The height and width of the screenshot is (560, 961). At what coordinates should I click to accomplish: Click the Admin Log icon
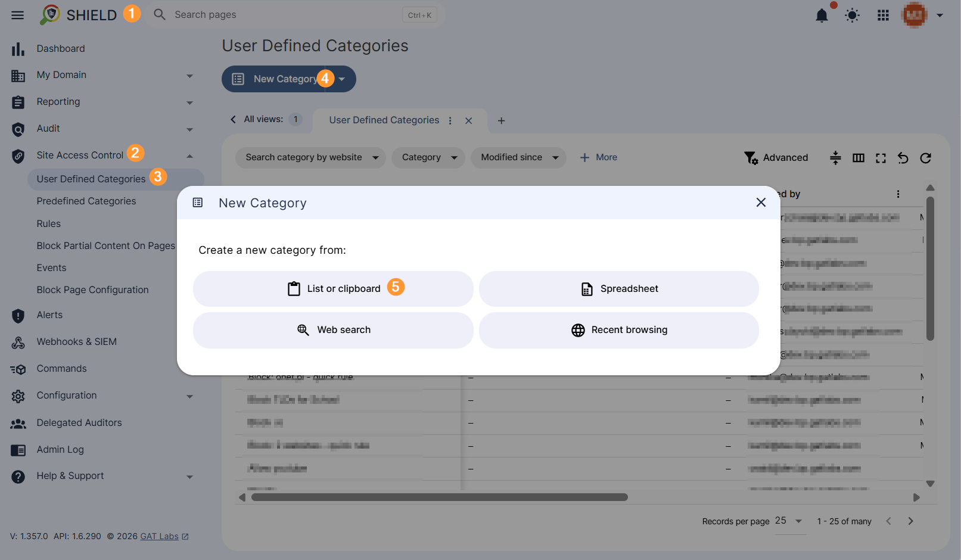[x=18, y=450]
